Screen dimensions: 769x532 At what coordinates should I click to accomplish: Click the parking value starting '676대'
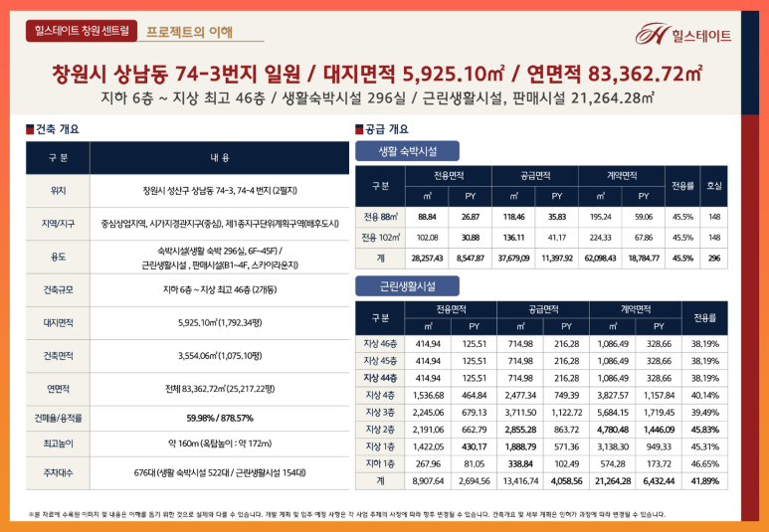click(x=219, y=473)
